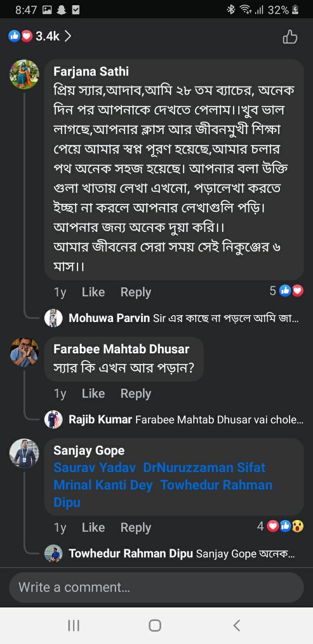Screen dimensions: 313x644
Task: Reply to Farjana Sathi's comment
Action: [136, 292]
